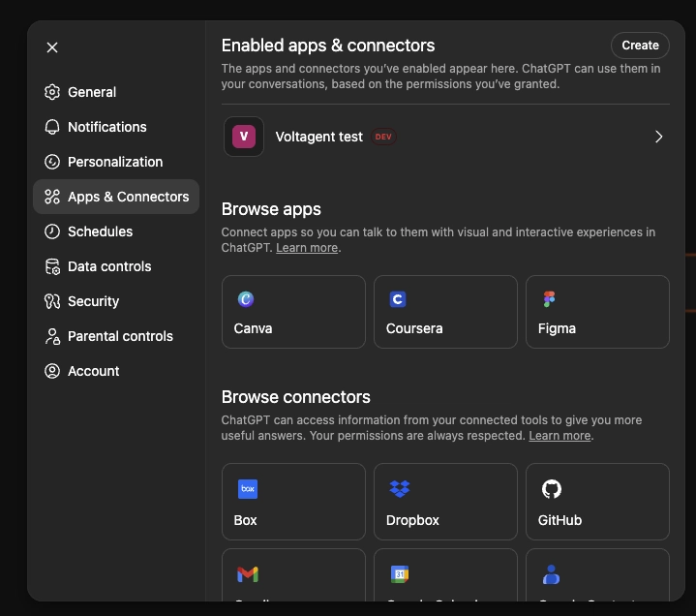Open Learn more link under Browse connectors

coord(560,436)
